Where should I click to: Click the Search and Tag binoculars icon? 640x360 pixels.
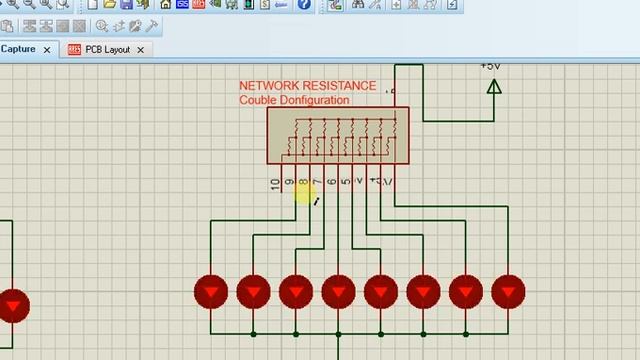358,4
